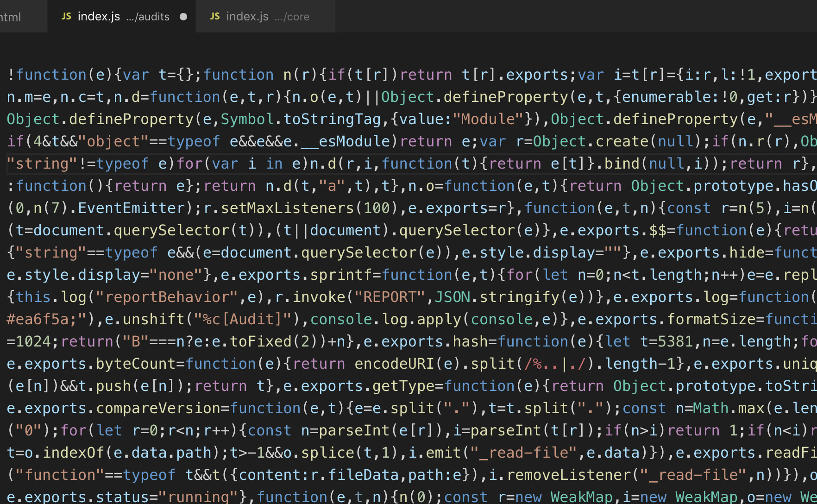The image size is (817, 504).
Task: Place cursor in the "running" status string
Action: click(198, 497)
